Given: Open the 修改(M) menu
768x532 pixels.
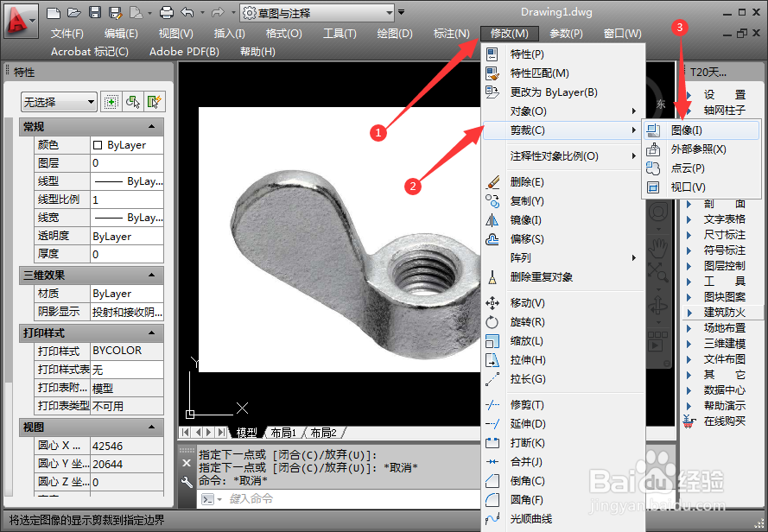Looking at the screenshot, I should [510, 34].
